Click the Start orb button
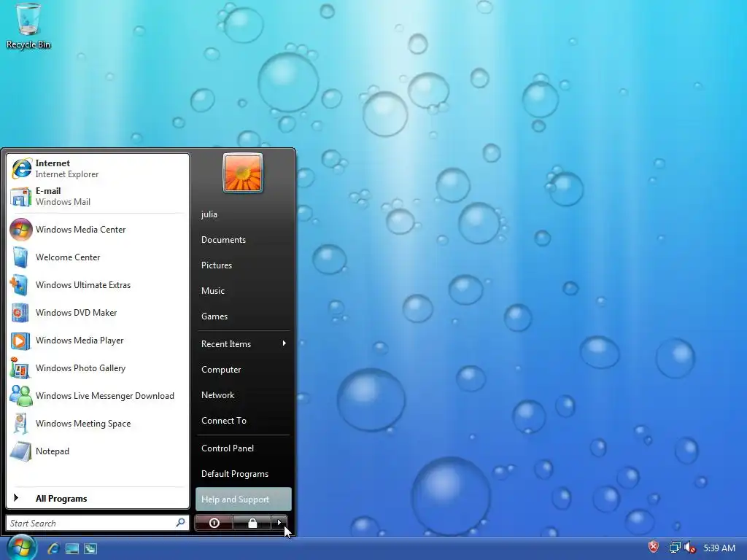The image size is (747, 560). [20, 547]
